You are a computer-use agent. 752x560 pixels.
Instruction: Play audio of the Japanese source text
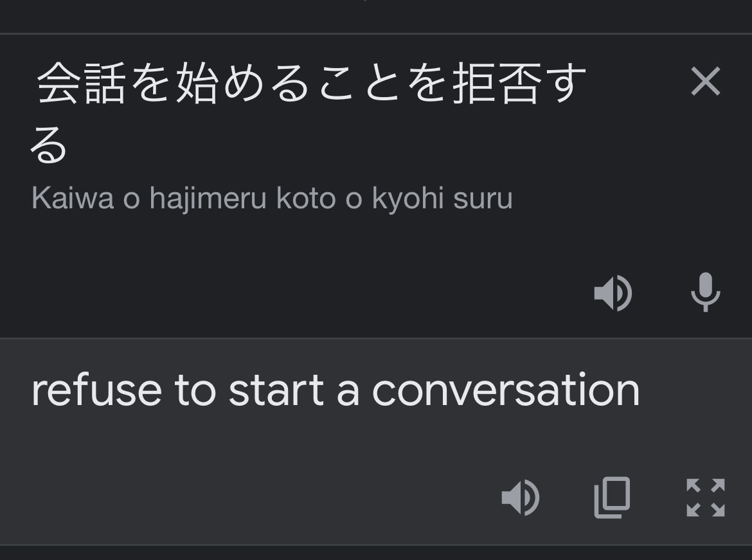pyautogui.click(x=613, y=293)
